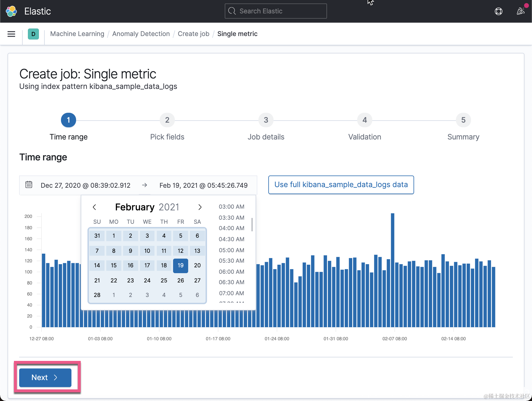This screenshot has height=401, width=532.
Task: Click the calendar icon in date range
Action: (x=29, y=185)
